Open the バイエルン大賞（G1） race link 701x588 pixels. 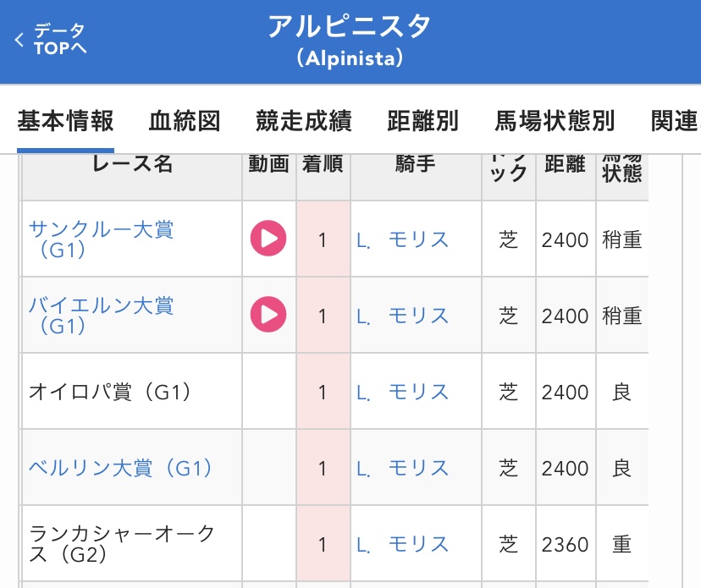pos(102,315)
